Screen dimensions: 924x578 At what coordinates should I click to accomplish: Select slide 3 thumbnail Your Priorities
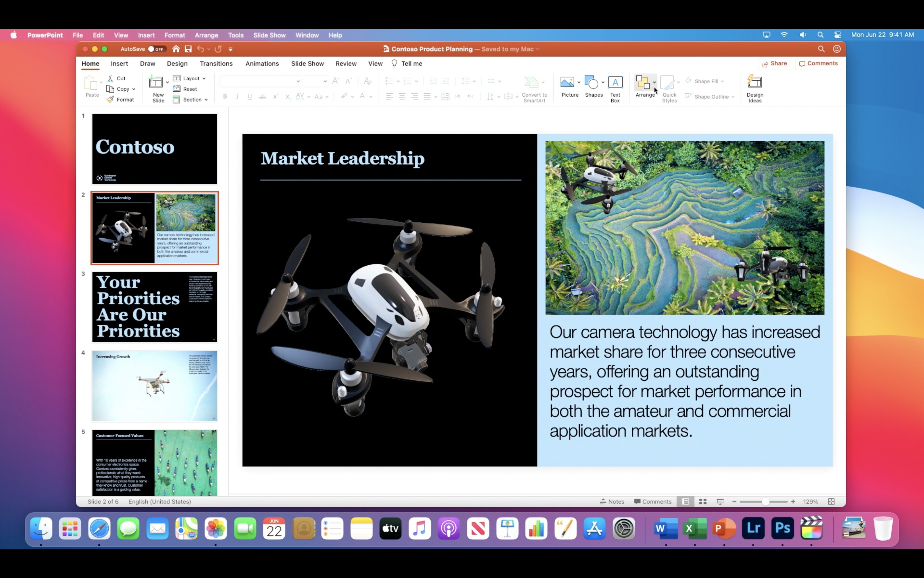click(x=155, y=307)
